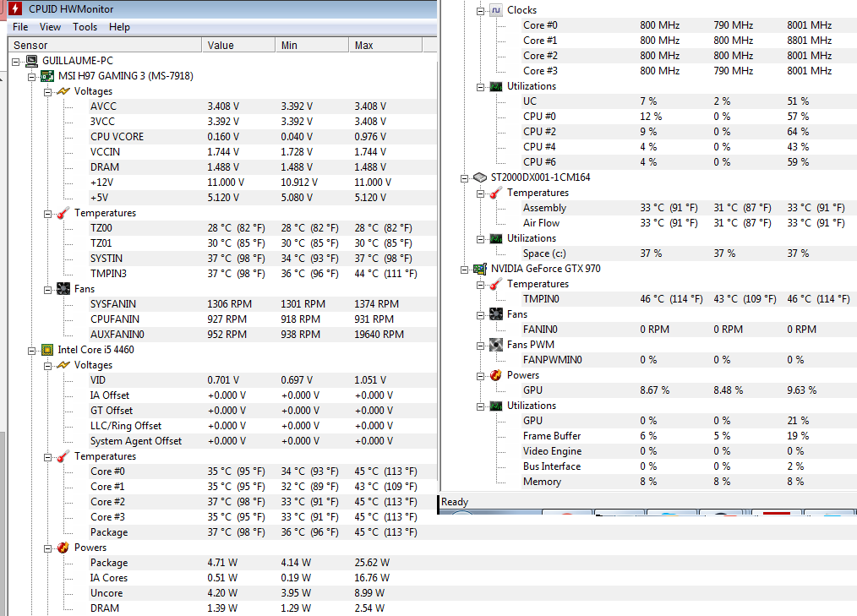Collapse the motherboard Voltages section

click(x=47, y=92)
